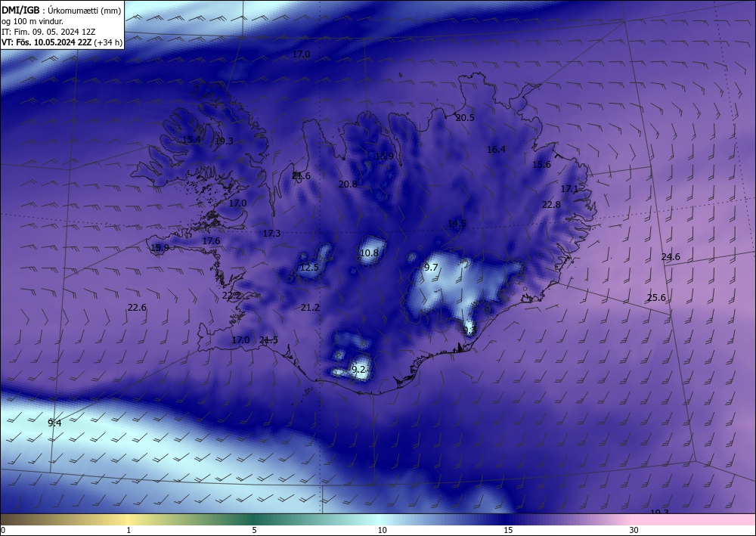This screenshot has height=536, width=756.
Task: Click the 15.9 value on the western peninsula
Action: pos(160,248)
